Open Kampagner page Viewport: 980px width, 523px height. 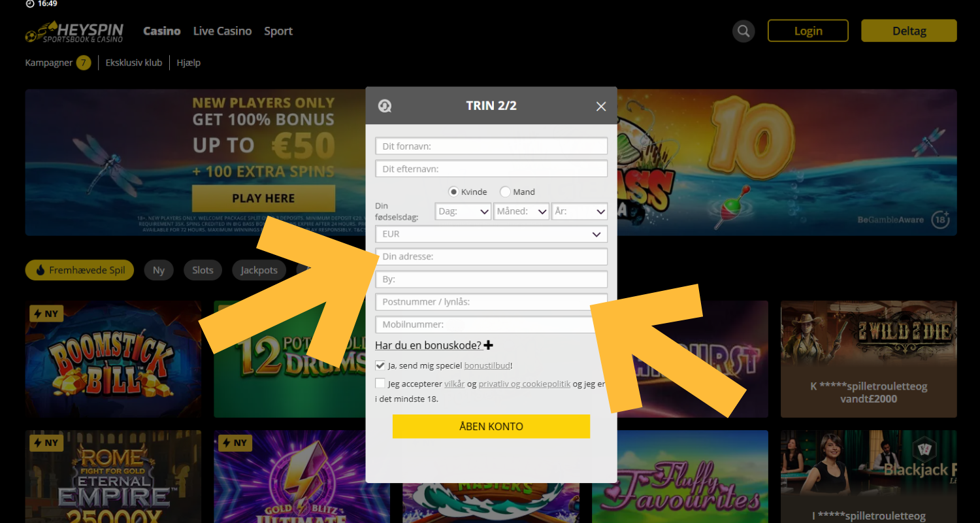coord(48,63)
